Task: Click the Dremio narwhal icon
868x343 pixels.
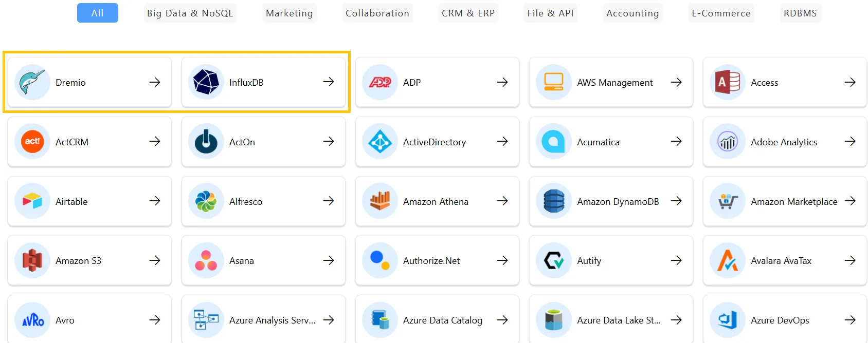Action: point(32,82)
